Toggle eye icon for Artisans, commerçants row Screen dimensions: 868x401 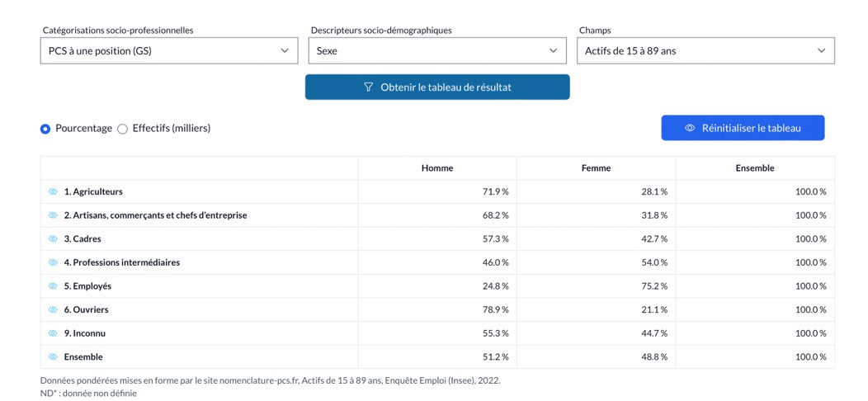[x=53, y=215]
